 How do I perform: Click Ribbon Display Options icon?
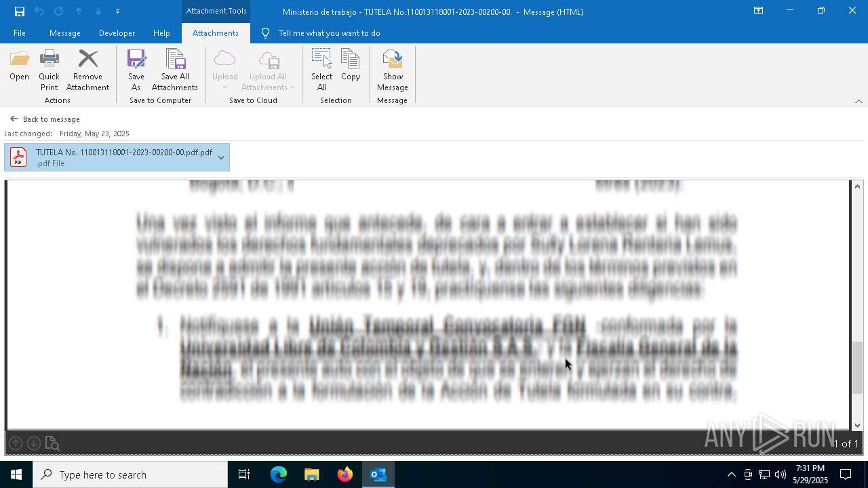coord(759,11)
